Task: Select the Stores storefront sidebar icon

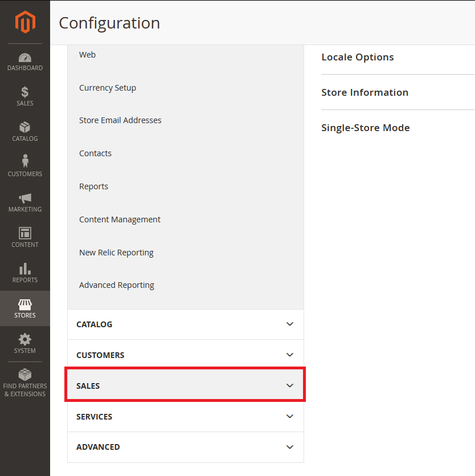Action: [x=25, y=304]
